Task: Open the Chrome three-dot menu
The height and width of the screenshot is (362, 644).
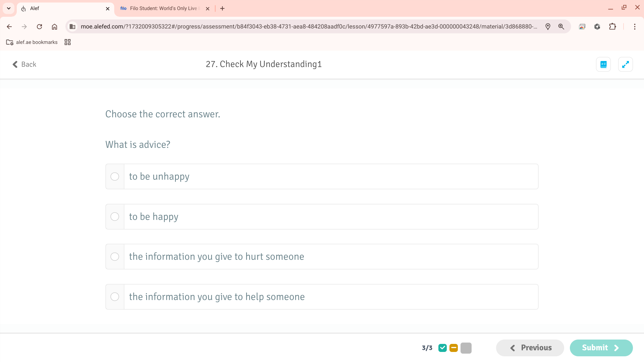Action: (635, 26)
